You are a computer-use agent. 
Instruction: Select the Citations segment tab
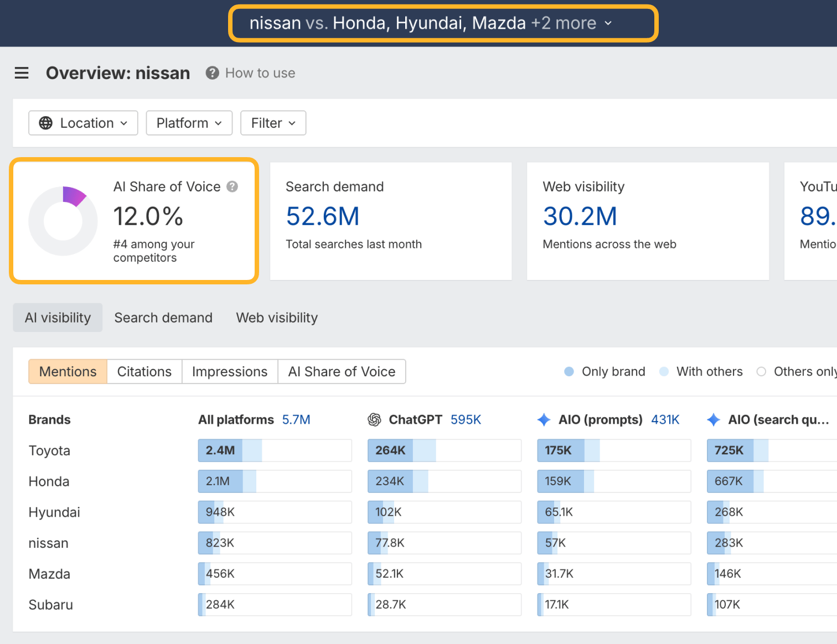(x=144, y=372)
